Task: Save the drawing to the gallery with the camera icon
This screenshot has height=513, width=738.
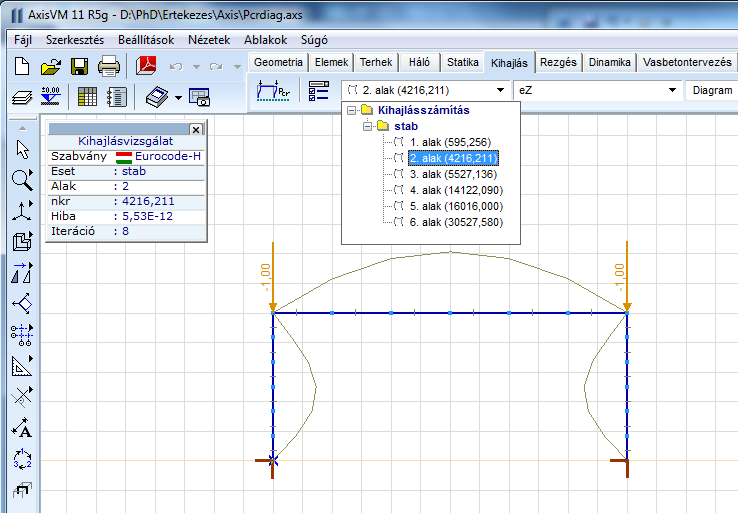Action: [200, 97]
